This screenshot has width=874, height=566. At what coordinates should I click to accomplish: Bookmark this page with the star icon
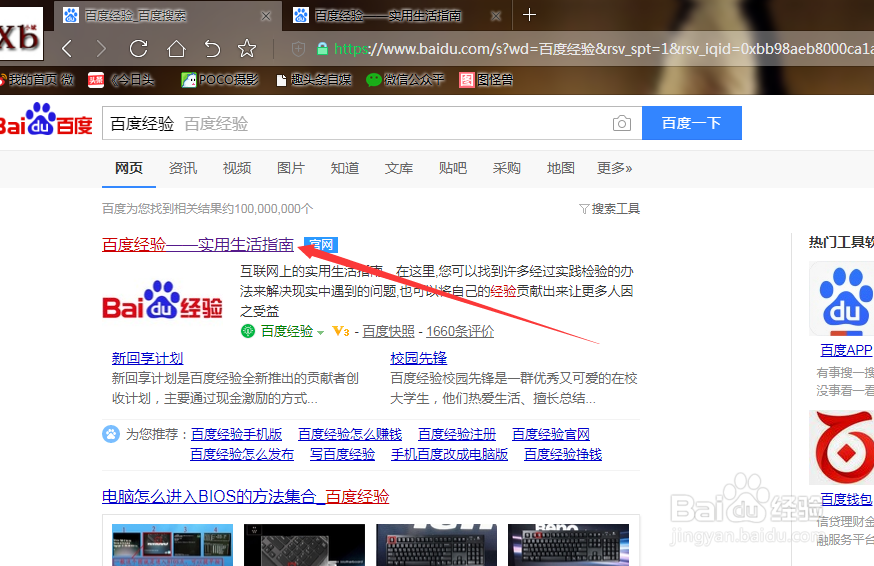[x=247, y=49]
